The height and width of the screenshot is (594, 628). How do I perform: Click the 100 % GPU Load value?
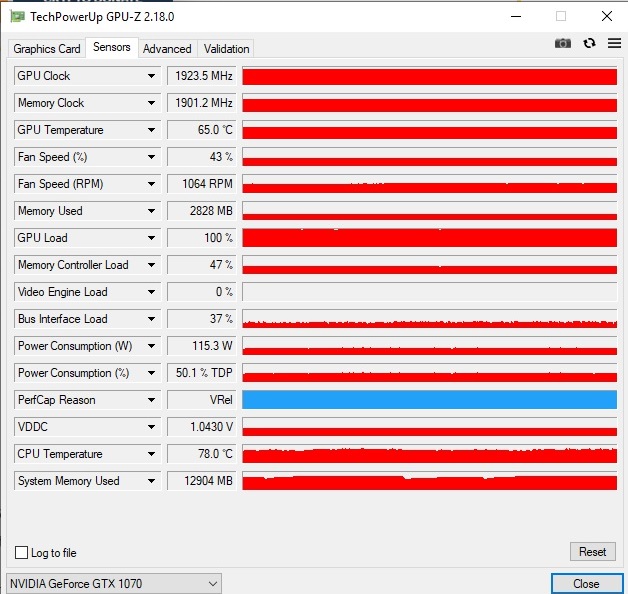(201, 238)
